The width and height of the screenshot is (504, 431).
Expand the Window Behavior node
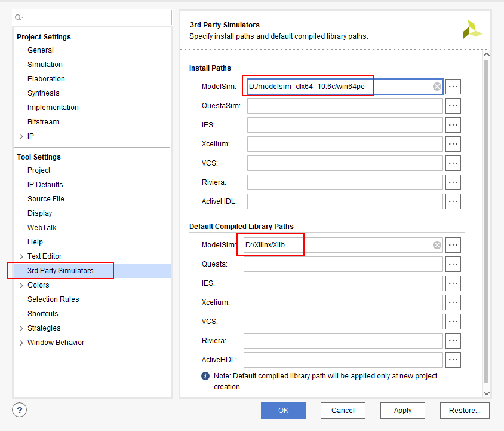click(x=21, y=343)
